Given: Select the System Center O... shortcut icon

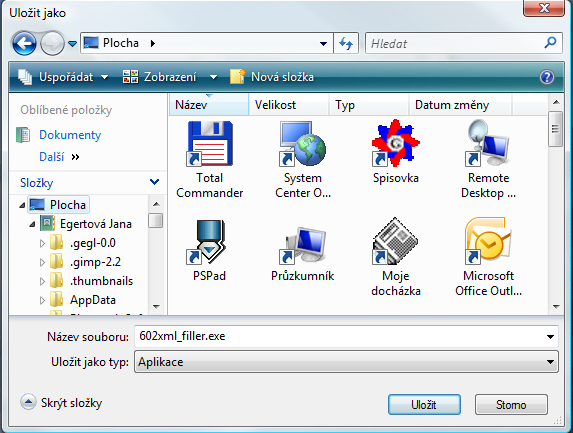Looking at the screenshot, I should [303, 144].
